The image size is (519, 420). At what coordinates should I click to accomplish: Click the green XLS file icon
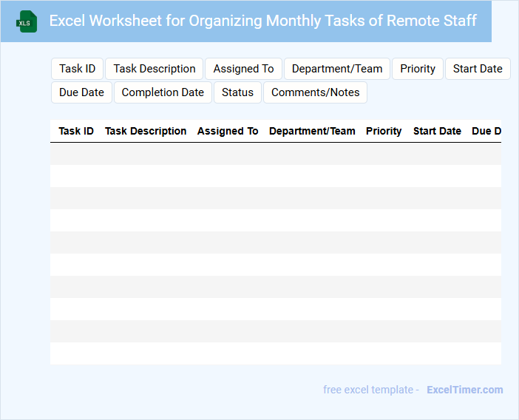pyautogui.click(x=27, y=21)
